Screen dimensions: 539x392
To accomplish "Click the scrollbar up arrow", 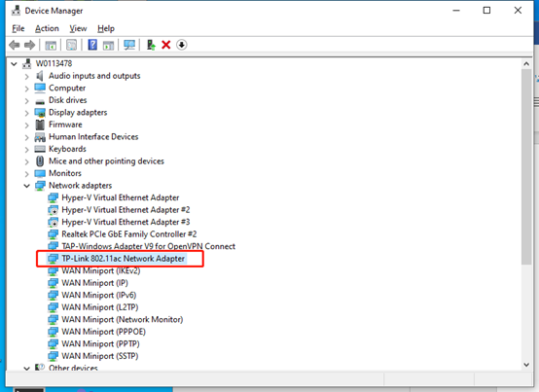I will click(x=526, y=64).
